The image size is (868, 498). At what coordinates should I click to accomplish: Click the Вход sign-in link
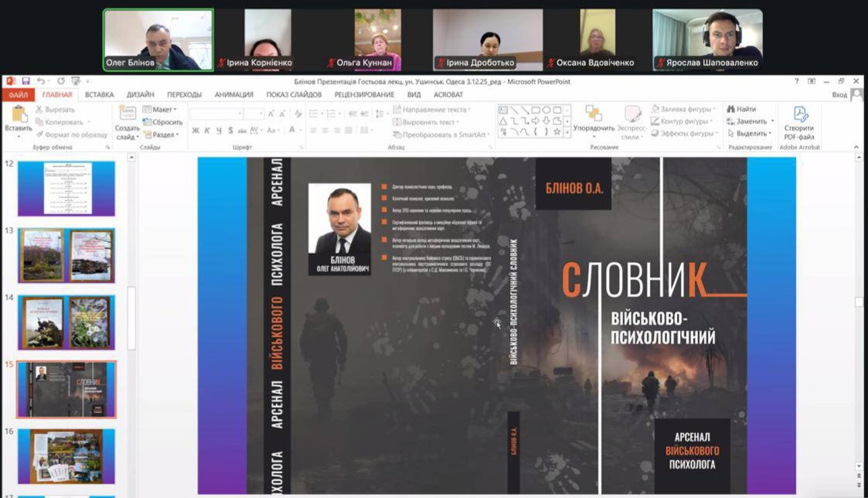pyautogui.click(x=839, y=95)
